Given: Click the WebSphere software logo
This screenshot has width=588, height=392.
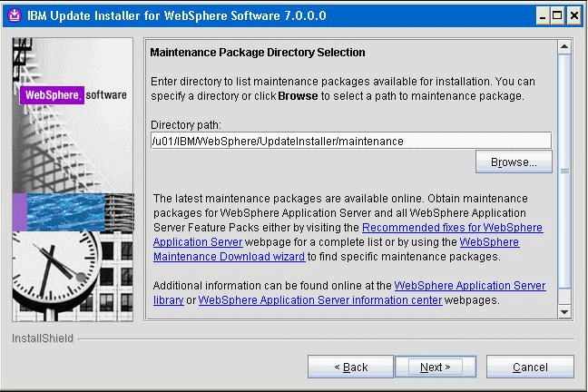Looking at the screenshot, I should click(x=74, y=95).
